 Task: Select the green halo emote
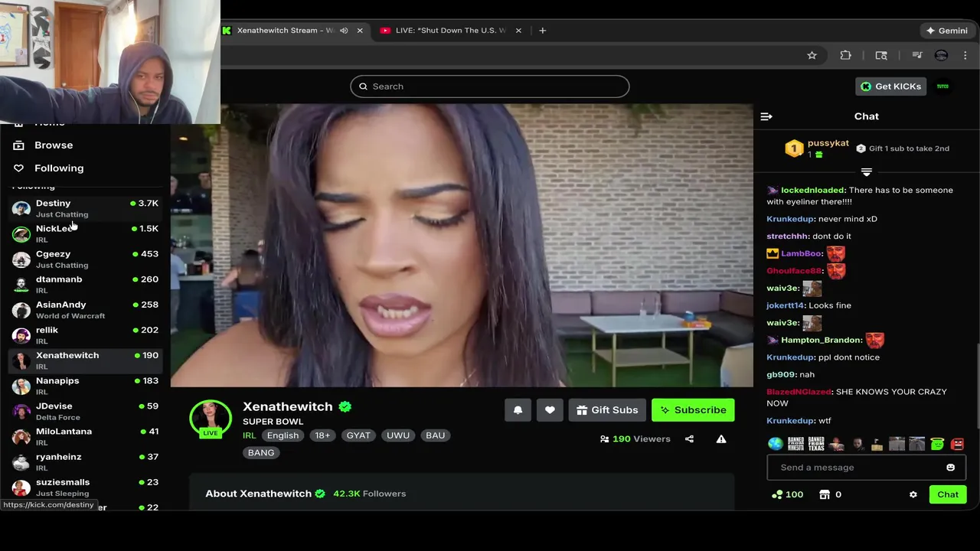pyautogui.click(x=937, y=444)
